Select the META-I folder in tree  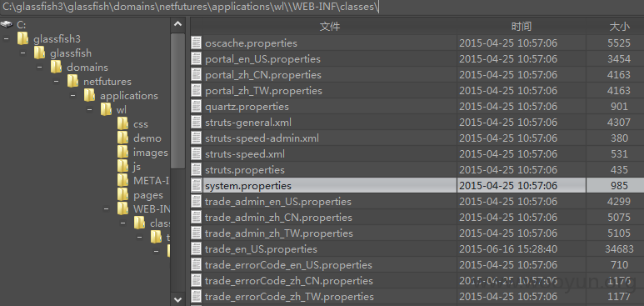pos(152,181)
